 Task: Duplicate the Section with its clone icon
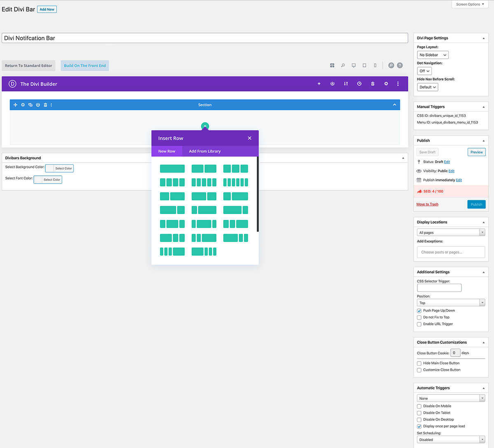[x=30, y=105]
